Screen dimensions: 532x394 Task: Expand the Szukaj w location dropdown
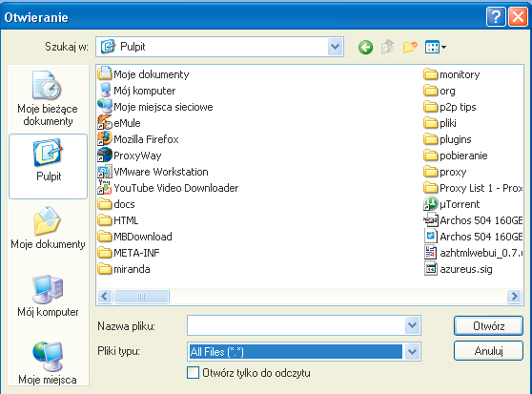[336, 47]
